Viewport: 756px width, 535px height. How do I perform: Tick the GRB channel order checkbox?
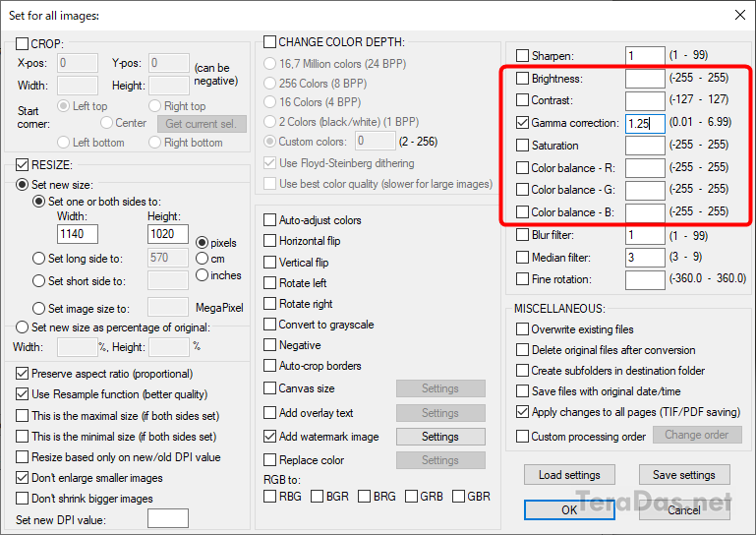(x=411, y=496)
